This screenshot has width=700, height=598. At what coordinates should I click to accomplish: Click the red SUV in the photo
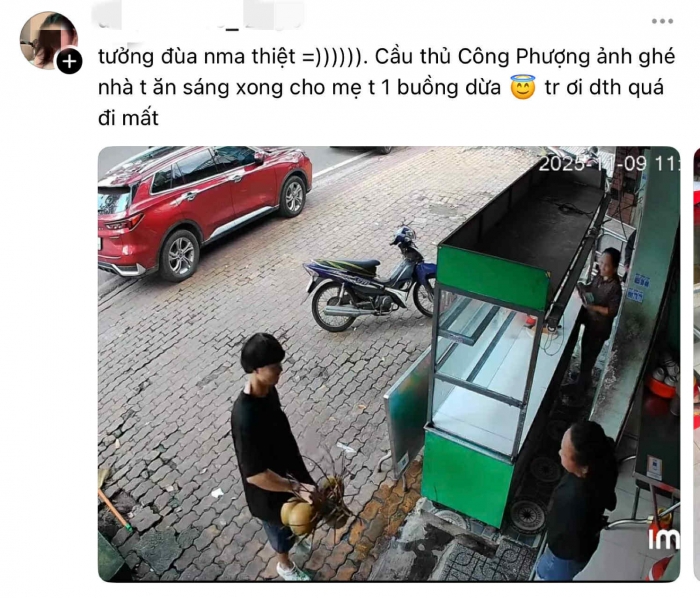point(203,212)
